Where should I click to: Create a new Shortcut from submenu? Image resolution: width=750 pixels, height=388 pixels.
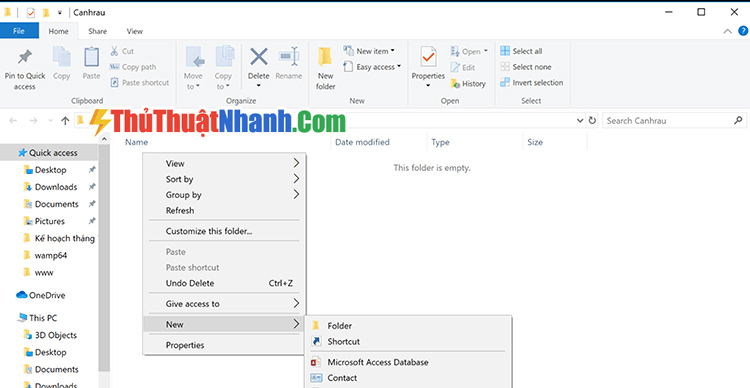click(408, 342)
